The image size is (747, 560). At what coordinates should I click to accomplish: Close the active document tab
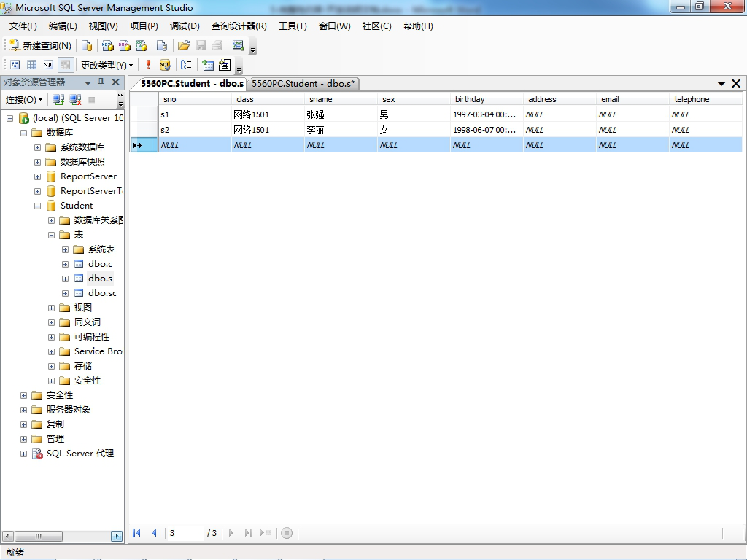[736, 84]
